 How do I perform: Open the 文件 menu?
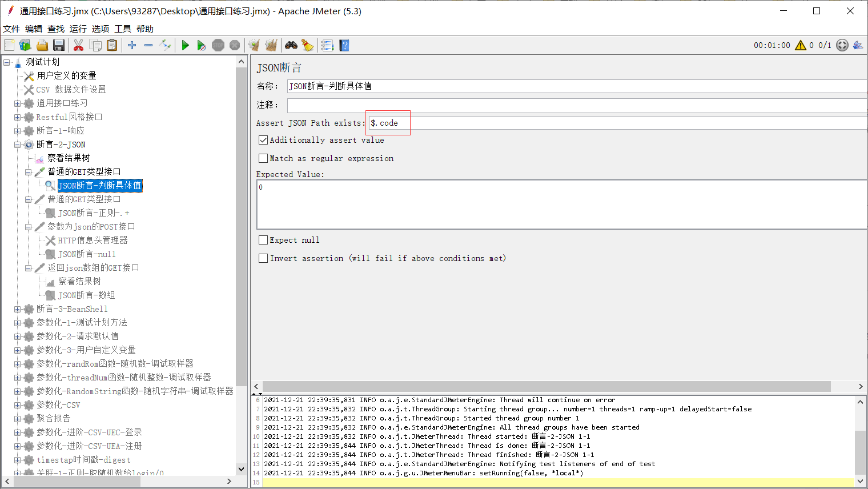tap(11, 29)
